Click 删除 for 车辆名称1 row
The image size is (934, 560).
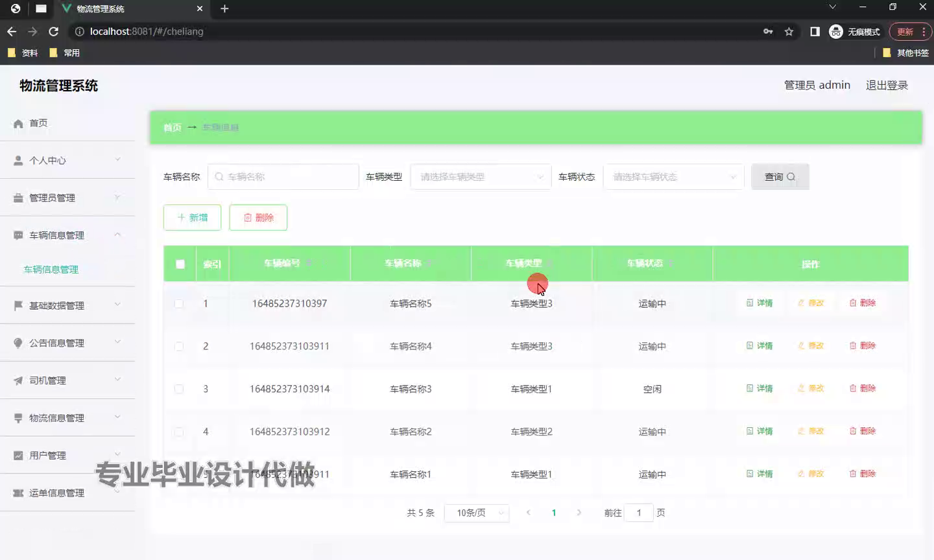(x=863, y=474)
